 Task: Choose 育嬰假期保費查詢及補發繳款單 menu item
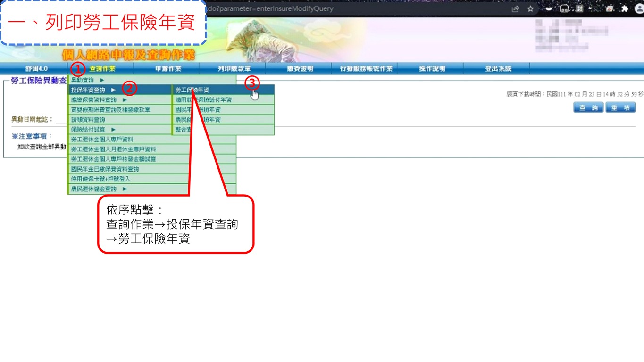[120, 110]
